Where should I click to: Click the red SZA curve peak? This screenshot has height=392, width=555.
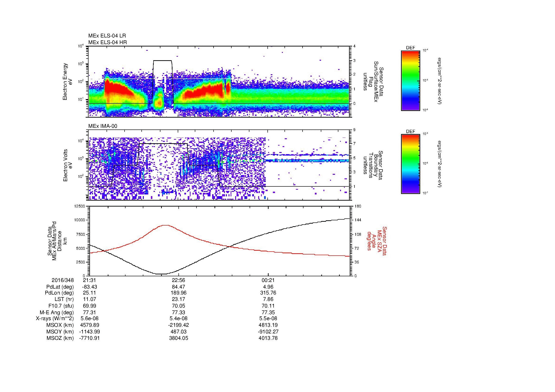165,225
